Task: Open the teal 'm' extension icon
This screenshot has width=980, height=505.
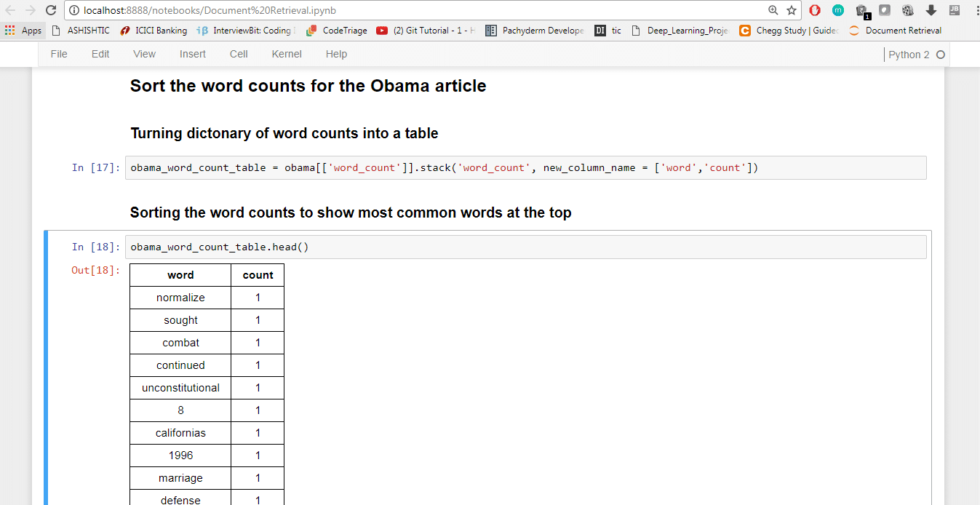Action: tap(838, 10)
